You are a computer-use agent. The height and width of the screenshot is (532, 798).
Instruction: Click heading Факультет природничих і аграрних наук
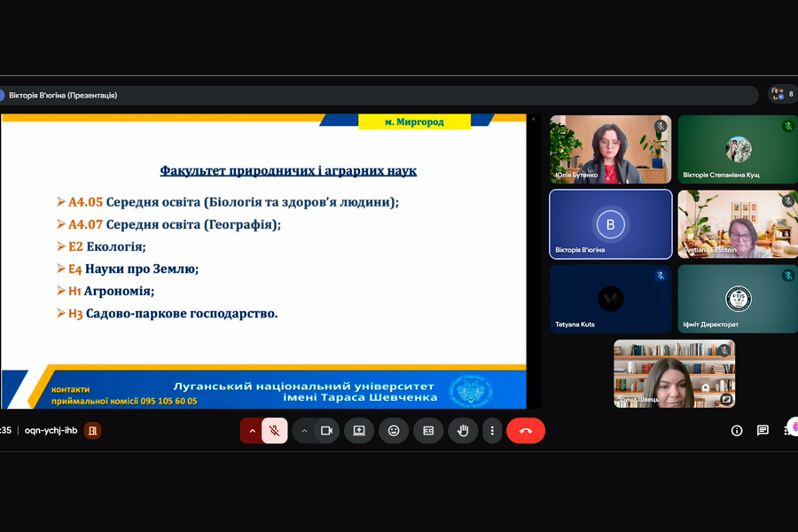288,171
